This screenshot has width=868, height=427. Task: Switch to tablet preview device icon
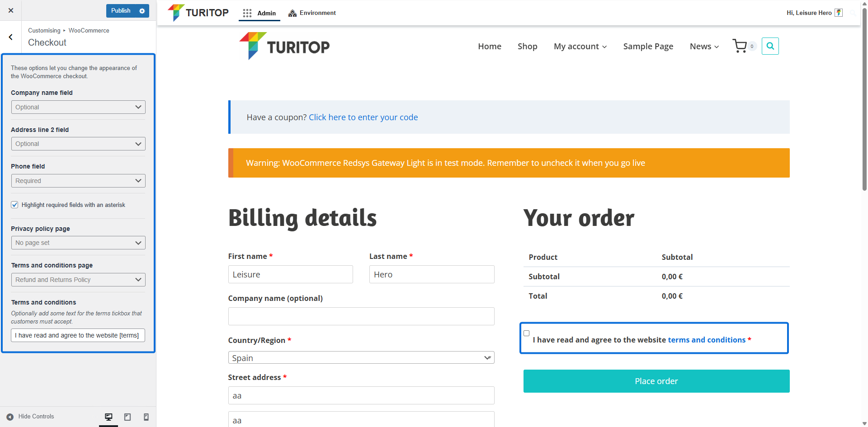[x=127, y=417]
